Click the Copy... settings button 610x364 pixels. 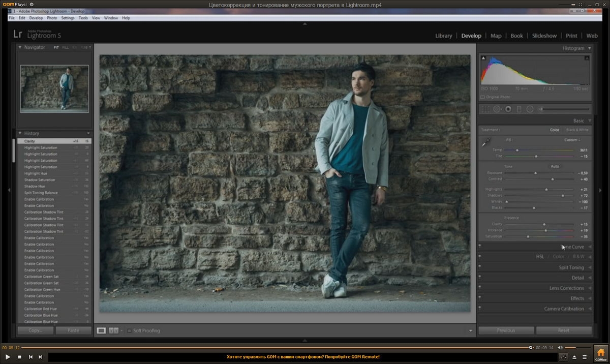click(x=35, y=330)
